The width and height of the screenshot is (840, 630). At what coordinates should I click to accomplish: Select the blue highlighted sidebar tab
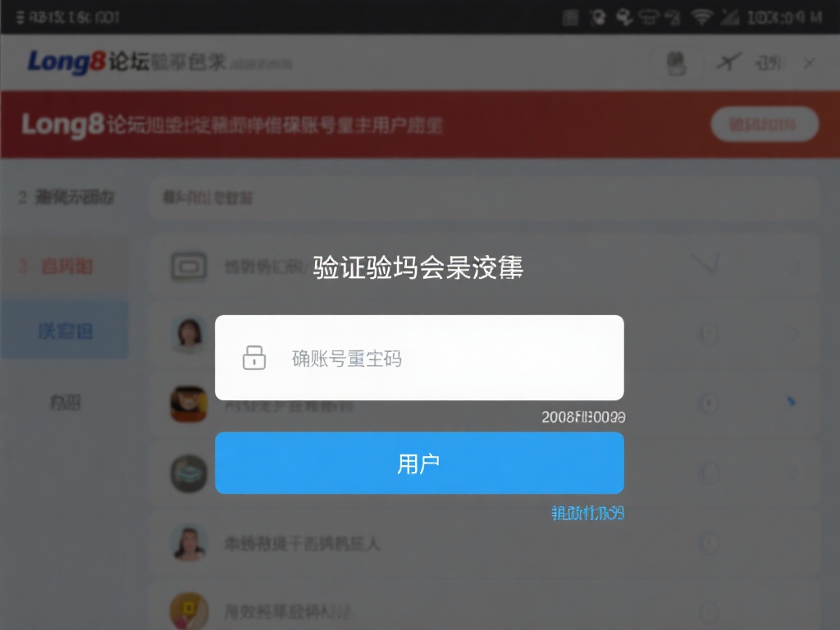(x=65, y=331)
